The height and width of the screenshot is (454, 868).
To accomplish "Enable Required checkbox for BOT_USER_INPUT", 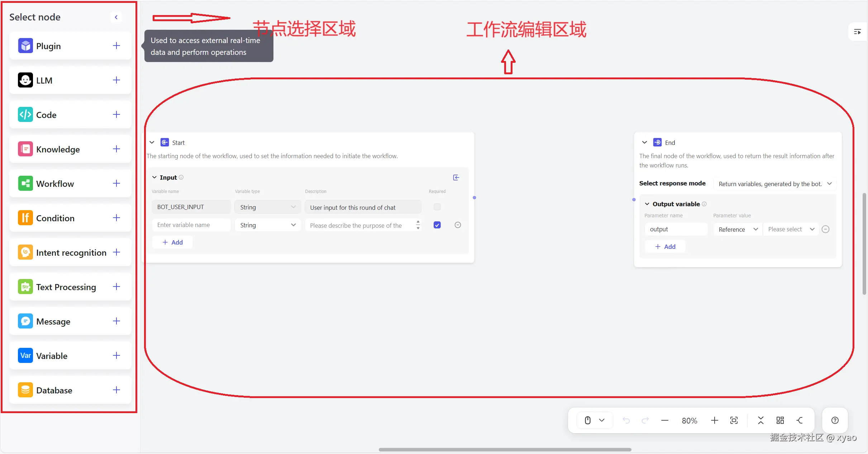I will tap(437, 207).
